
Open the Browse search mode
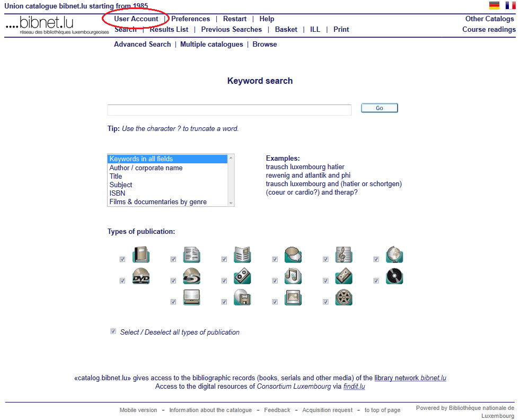tap(265, 44)
